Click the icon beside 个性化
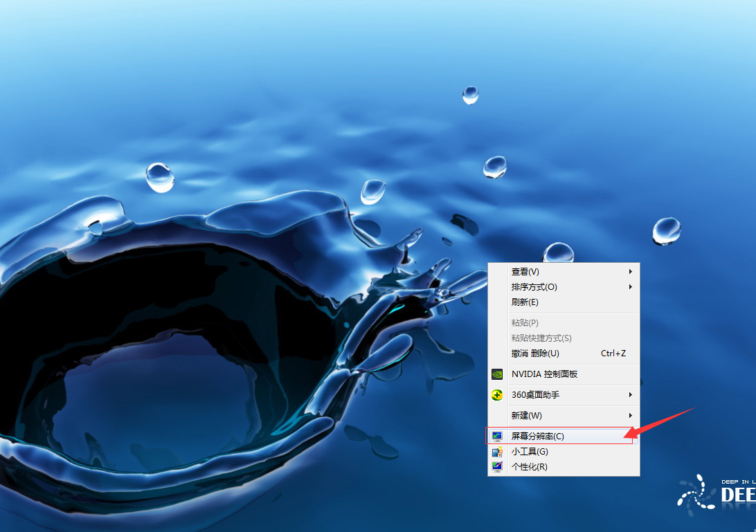 coord(496,467)
